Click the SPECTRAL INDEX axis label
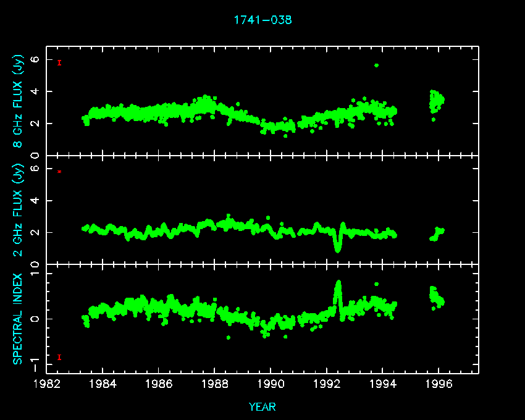This screenshot has height=420, width=525. 18,318
